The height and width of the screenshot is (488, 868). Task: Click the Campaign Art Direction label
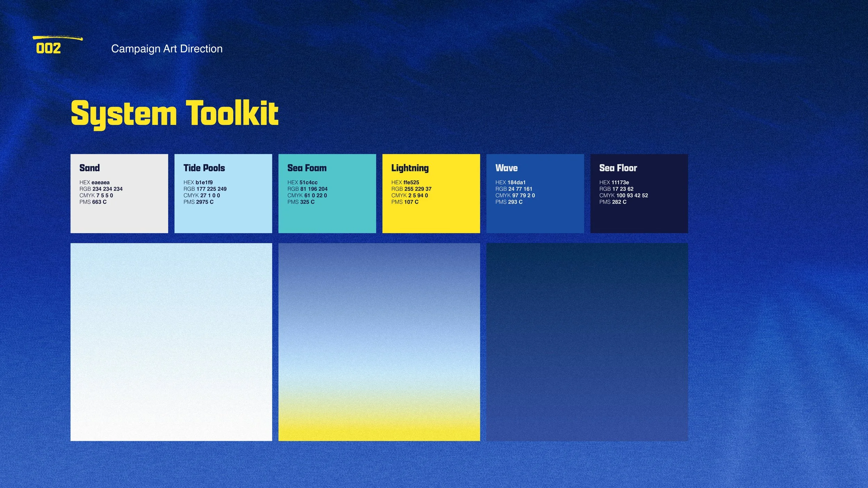[167, 49]
